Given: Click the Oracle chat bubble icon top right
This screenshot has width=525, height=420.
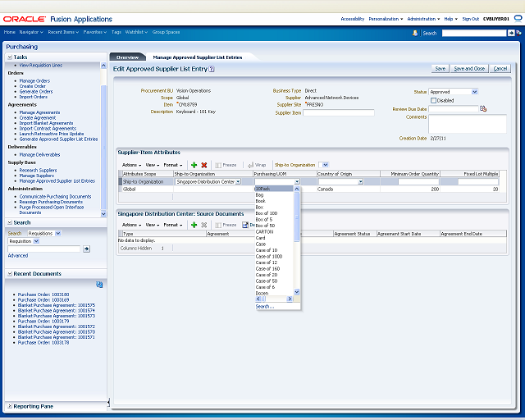Looking at the screenshot, I should pos(518,19).
